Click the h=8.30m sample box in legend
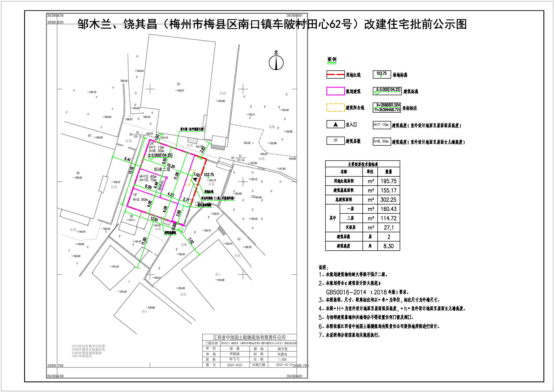Viewport: 555px width, 392px height. tap(382, 142)
